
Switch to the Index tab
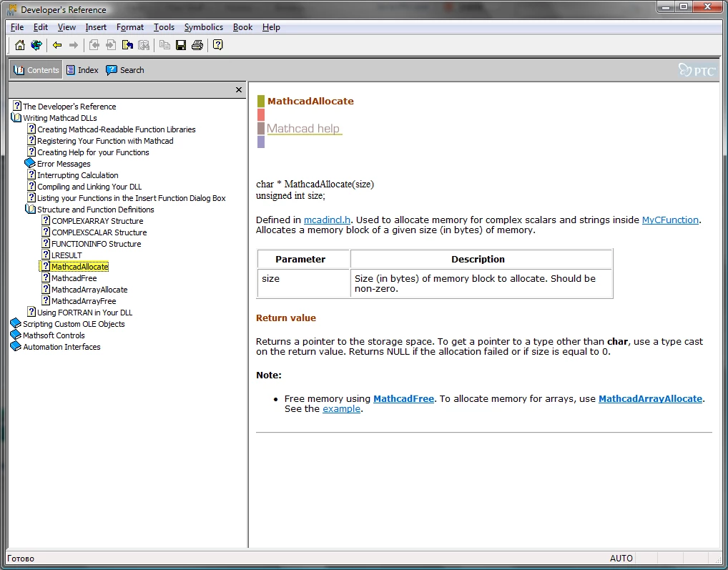coord(82,70)
